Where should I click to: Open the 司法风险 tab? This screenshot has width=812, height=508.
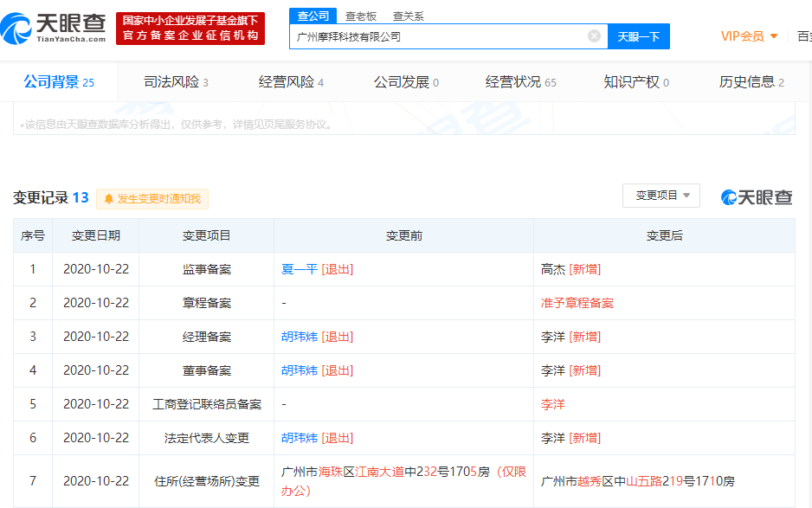176,82
